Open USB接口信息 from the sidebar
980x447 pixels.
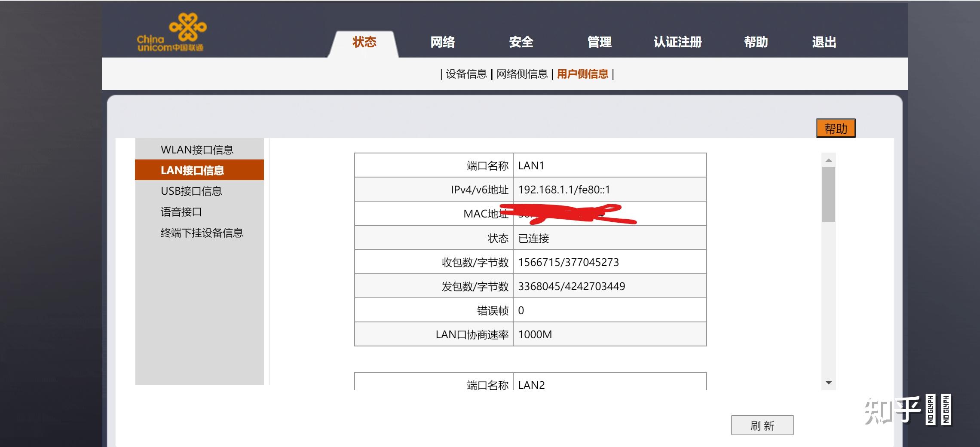191,191
